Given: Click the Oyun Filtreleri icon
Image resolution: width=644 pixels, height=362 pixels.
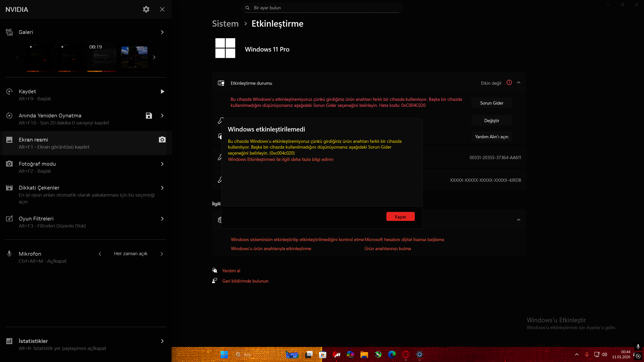Looking at the screenshot, I should (9, 219).
